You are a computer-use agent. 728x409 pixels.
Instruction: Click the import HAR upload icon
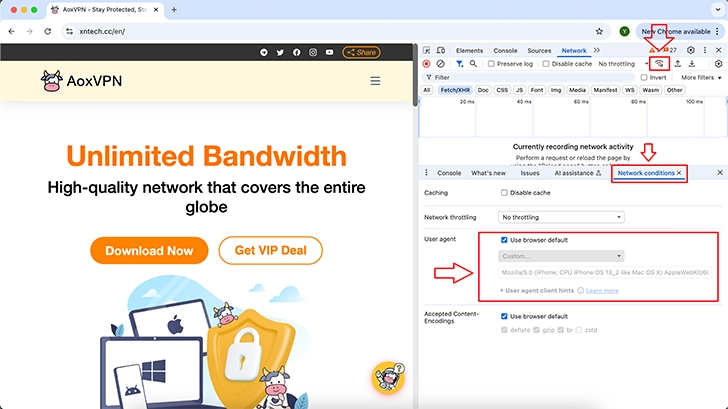click(678, 64)
